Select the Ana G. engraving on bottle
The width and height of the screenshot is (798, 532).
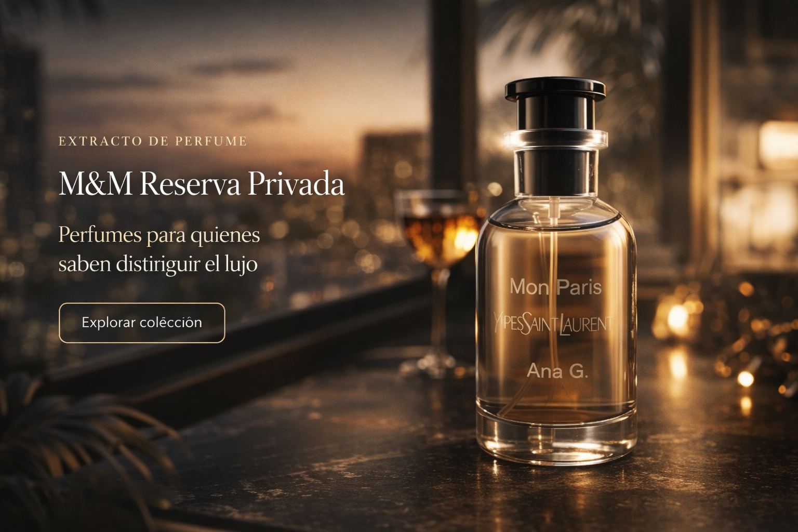(557, 371)
